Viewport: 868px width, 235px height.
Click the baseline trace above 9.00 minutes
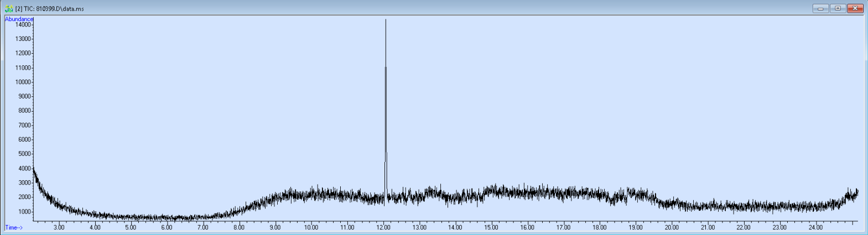click(275, 197)
